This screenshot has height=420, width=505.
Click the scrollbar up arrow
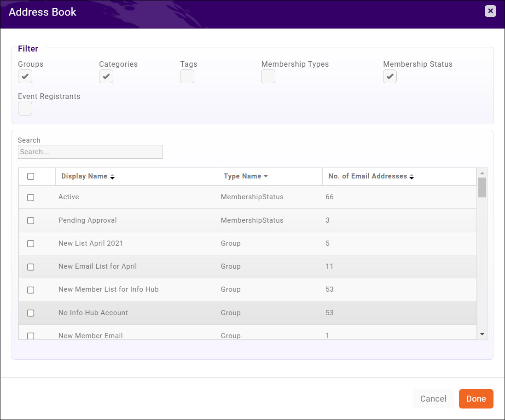pos(482,173)
